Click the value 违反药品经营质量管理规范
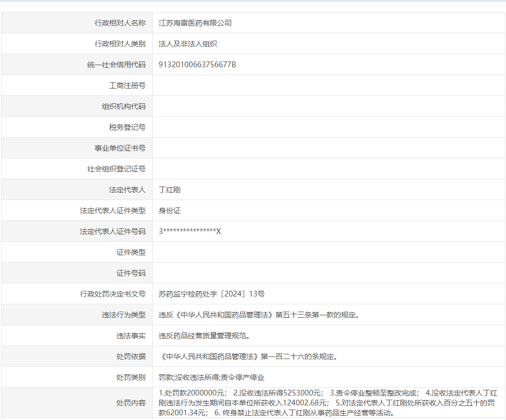Image resolution: width=506 pixels, height=420 pixels. tap(204, 336)
